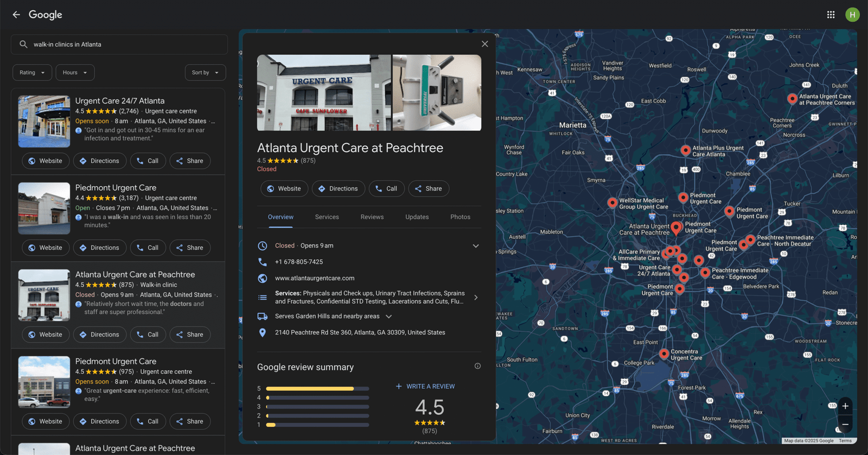Click the 4-star rating bar

[317, 398]
